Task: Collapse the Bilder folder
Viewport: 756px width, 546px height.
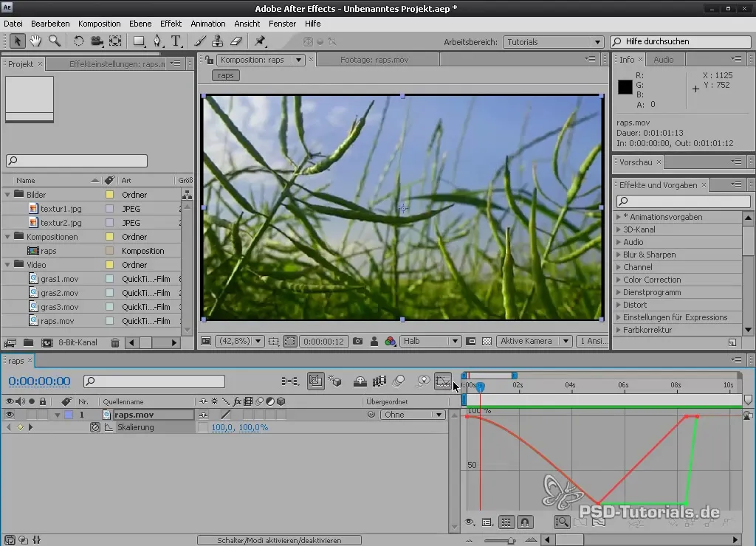Action: coord(7,195)
